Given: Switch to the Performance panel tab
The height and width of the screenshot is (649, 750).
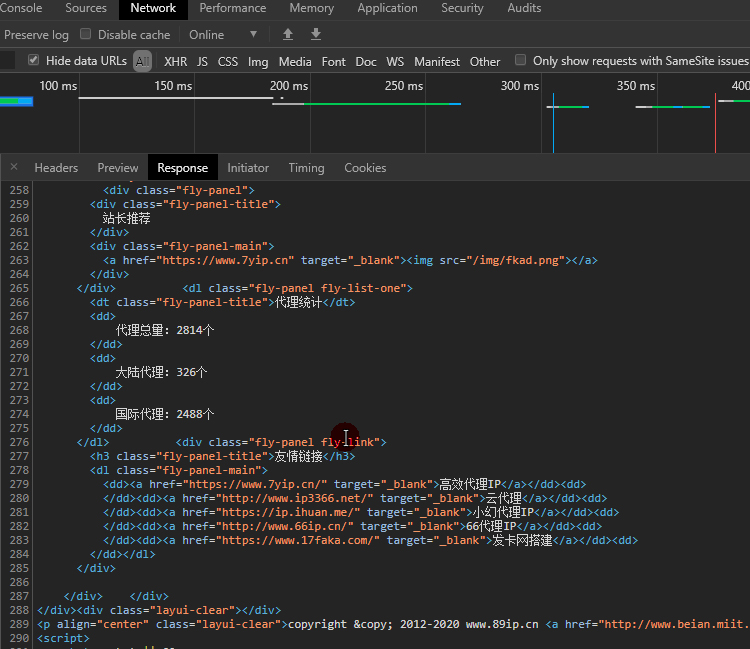Looking at the screenshot, I should point(232,8).
